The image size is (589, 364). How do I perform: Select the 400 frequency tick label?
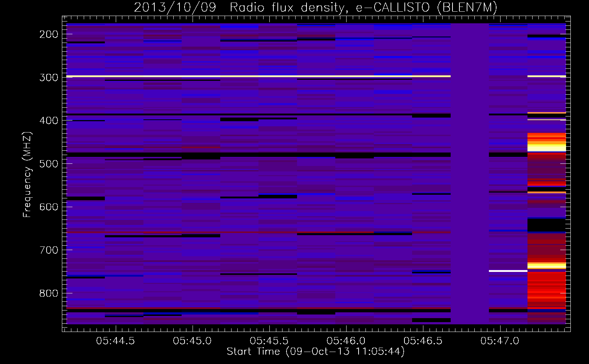coord(49,120)
